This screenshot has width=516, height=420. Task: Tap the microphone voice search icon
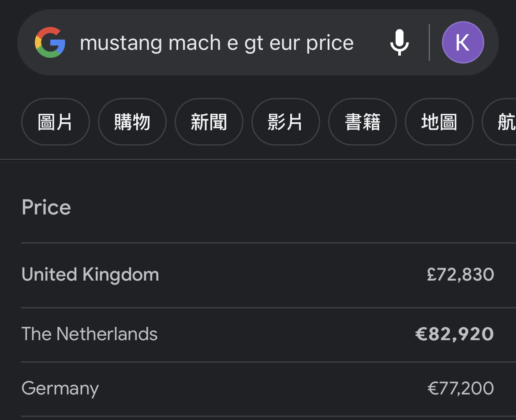tap(400, 43)
